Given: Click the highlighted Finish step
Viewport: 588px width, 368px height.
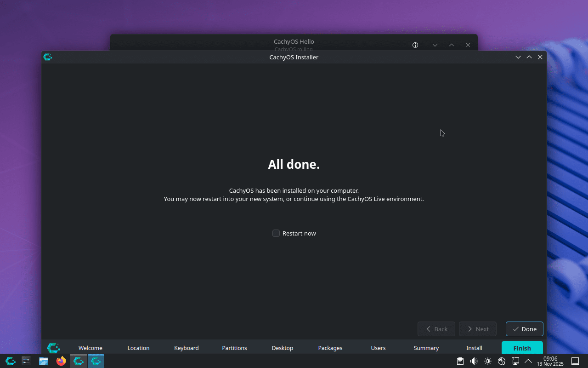Looking at the screenshot, I should 522,348.
